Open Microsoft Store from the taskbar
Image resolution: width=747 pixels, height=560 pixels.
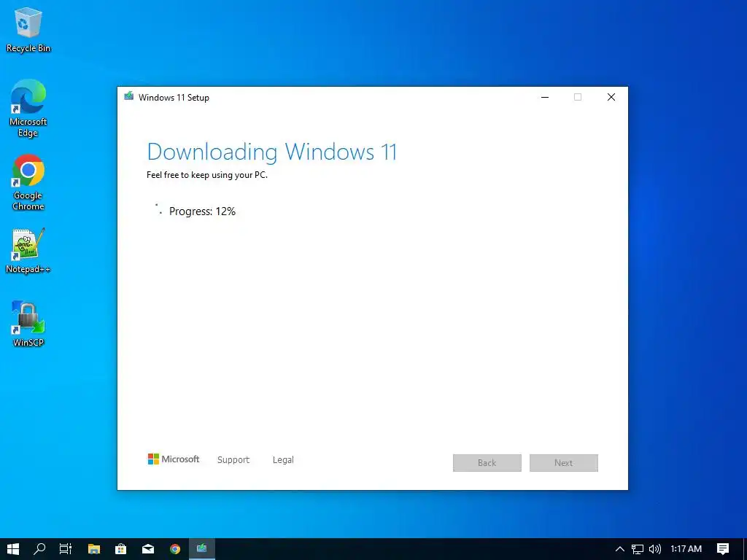121,549
